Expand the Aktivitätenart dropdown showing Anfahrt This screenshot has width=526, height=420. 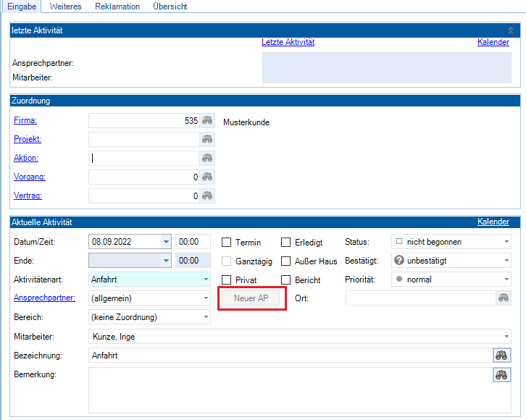(x=149, y=279)
